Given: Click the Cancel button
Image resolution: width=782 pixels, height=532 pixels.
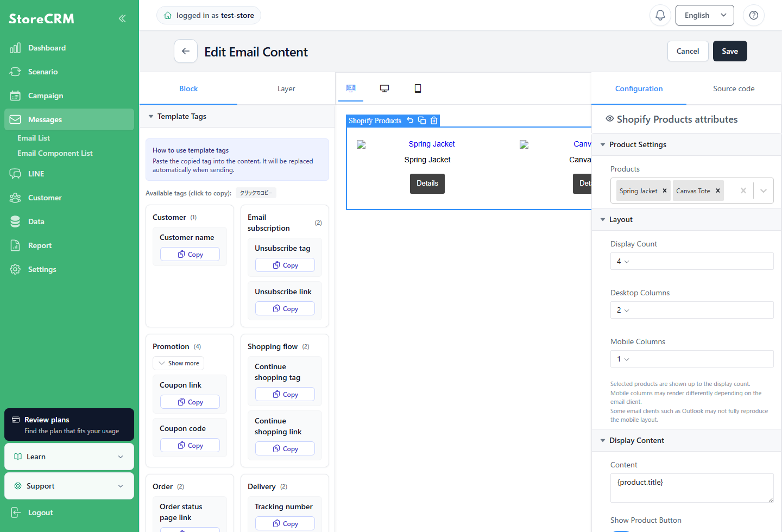Looking at the screenshot, I should pyautogui.click(x=688, y=51).
